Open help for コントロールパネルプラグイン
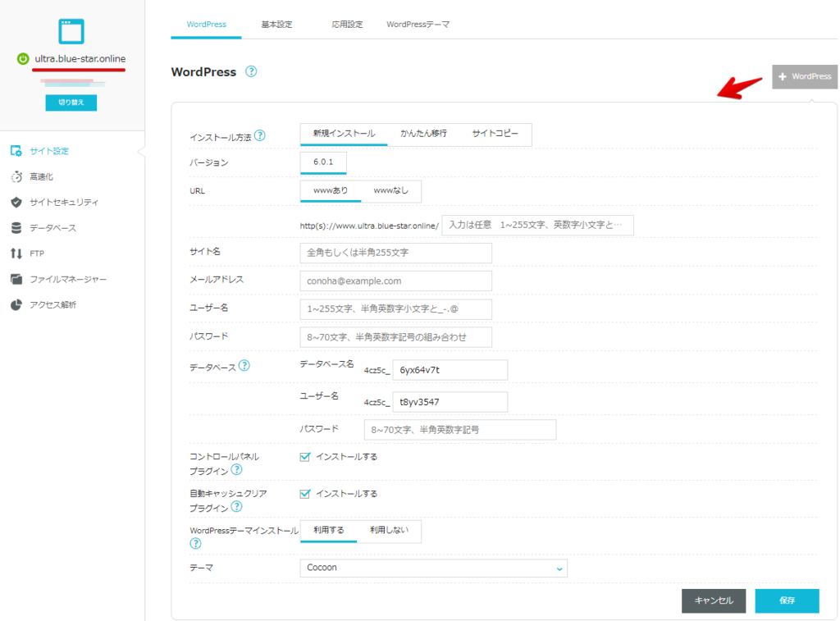This screenshot has height=621, width=840. pyautogui.click(x=236, y=470)
